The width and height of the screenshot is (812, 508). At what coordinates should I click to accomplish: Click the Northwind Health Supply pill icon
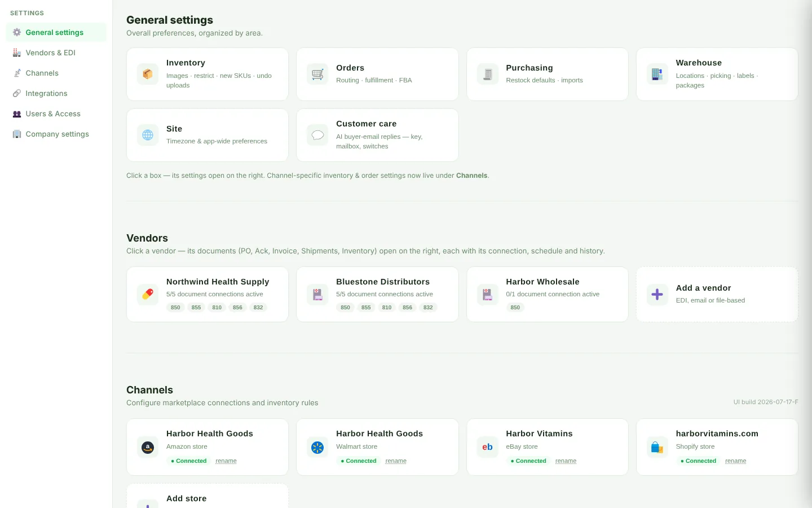(x=148, y=294)
